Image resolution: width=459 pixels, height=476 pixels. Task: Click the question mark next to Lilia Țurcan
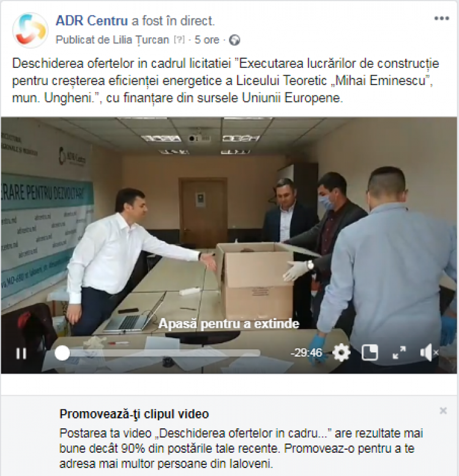[x=179, y=40]
